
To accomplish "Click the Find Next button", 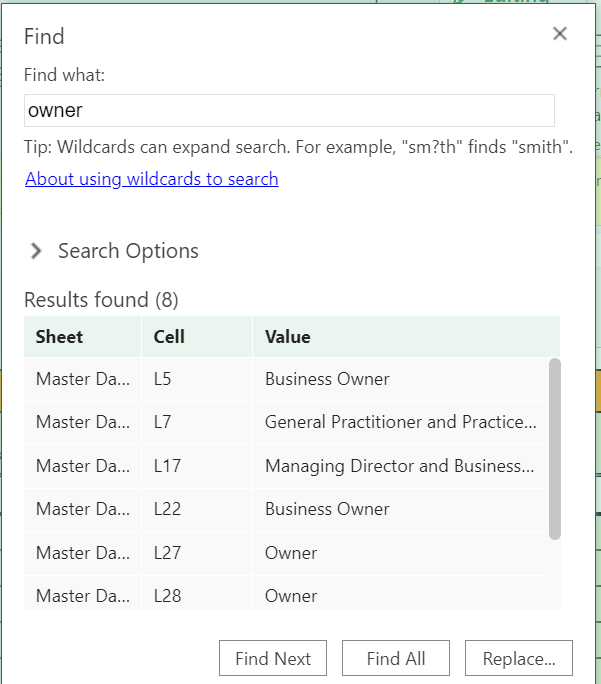I will 273,658.
